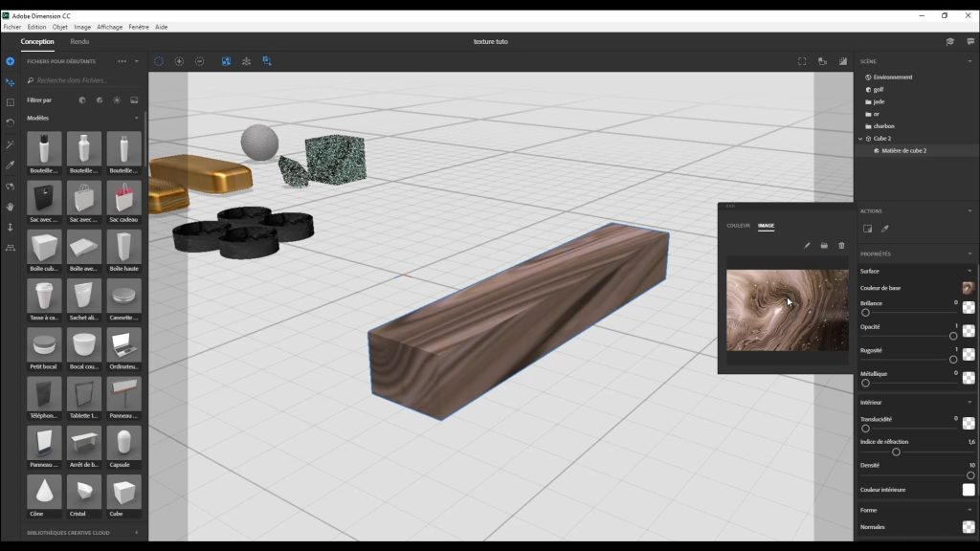Viewport: 980px width, 551px height.
Task: Collapse the Cube 2 tree chevron
Action: pyautogui.click(x=860, y=139)
